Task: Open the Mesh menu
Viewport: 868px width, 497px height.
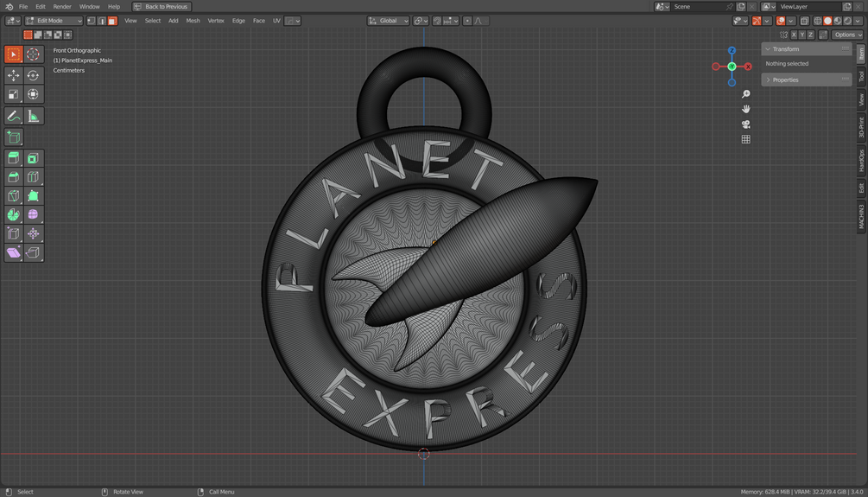Action: click(193, 21)
